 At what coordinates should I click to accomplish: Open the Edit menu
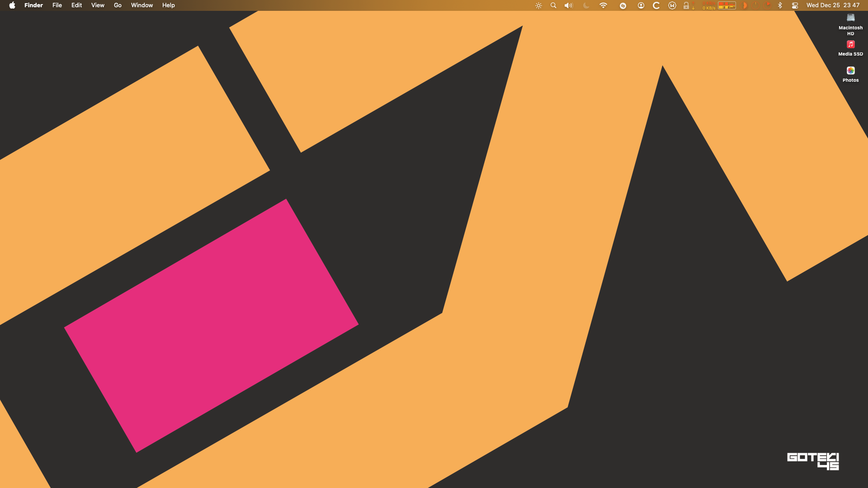76,5
